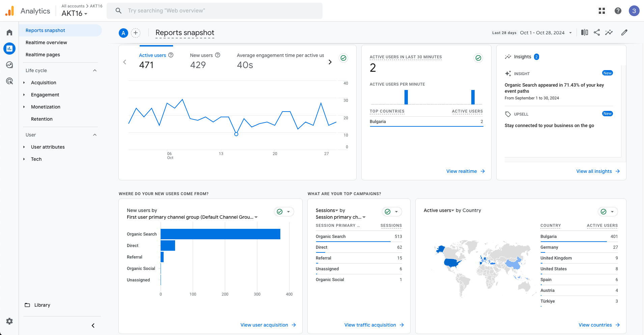Click View user acquisition link
The width and height of the screenshot is (644, 335).
tap(268, 325)
